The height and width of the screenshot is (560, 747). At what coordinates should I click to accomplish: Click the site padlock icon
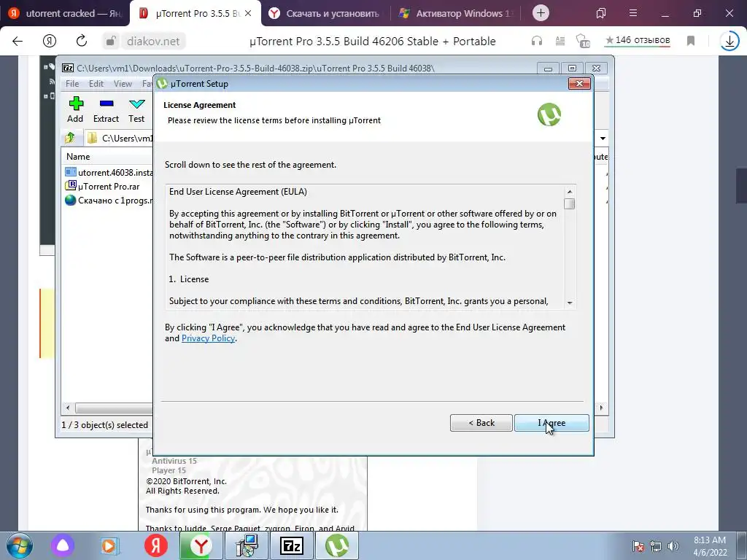click(111, 41)
